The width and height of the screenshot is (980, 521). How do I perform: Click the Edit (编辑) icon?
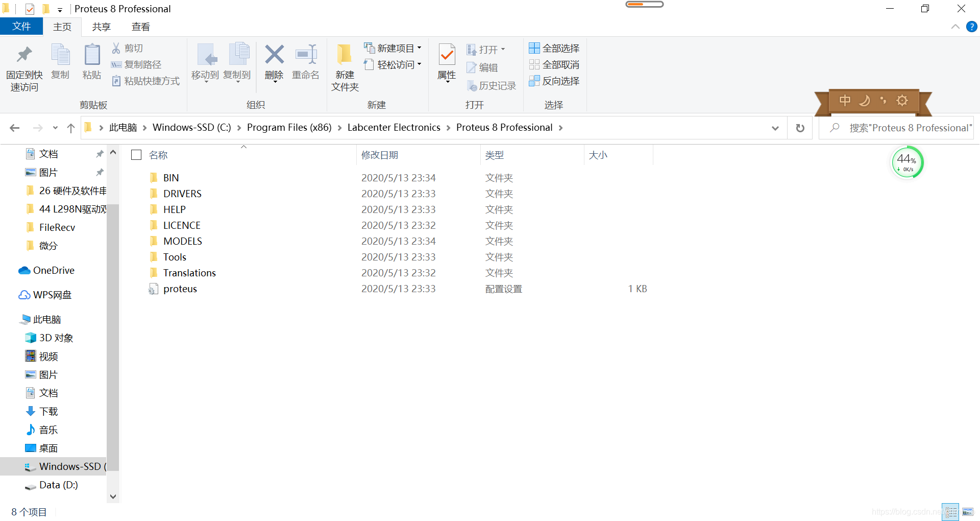(471, 67)
